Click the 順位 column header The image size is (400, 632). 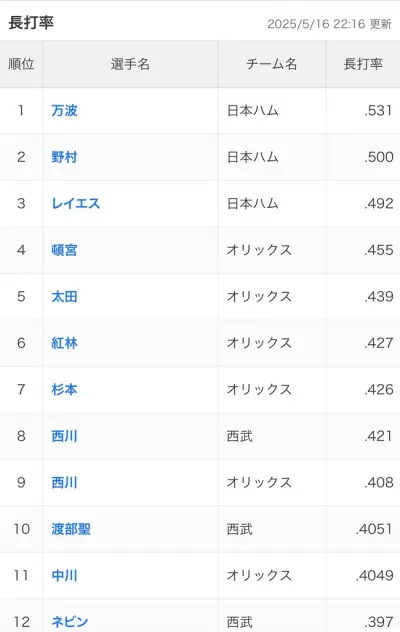pyautogui.click(x=21, y=64)
